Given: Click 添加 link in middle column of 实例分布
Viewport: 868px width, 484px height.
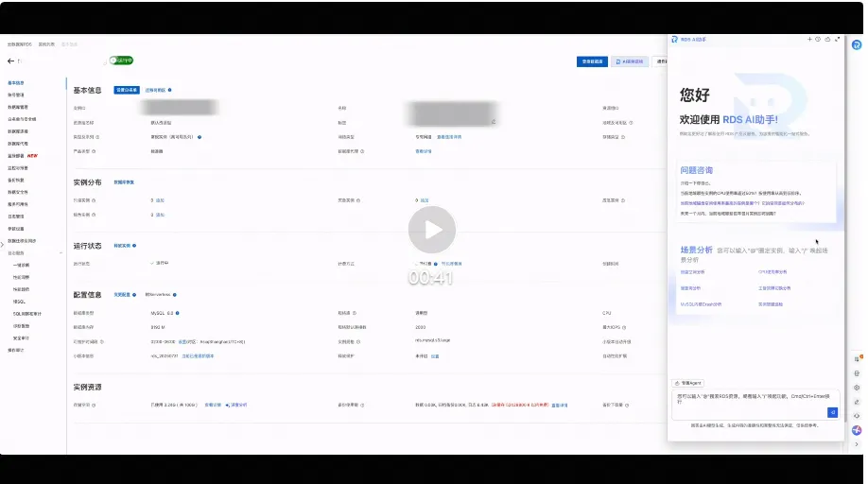Looking at the screenshot, I should [425, 200].
